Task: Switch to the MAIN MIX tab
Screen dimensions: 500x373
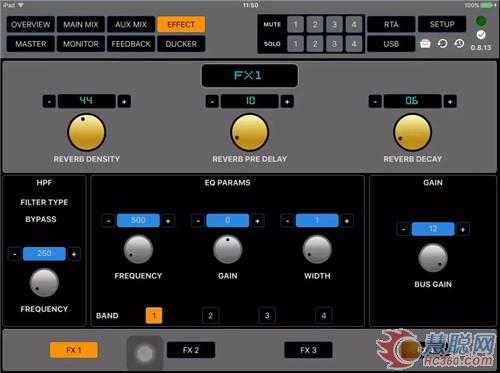Action: [81, 24]
